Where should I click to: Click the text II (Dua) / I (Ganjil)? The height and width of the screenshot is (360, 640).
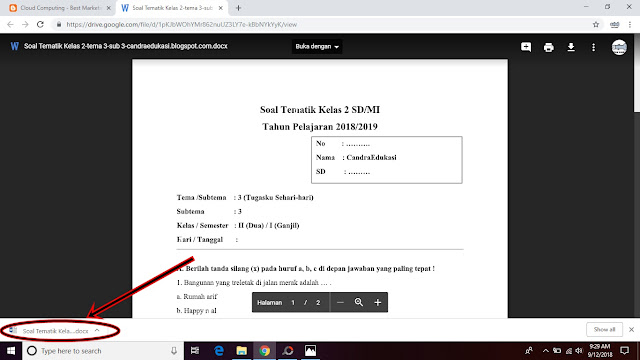click(x=269, y=225)
